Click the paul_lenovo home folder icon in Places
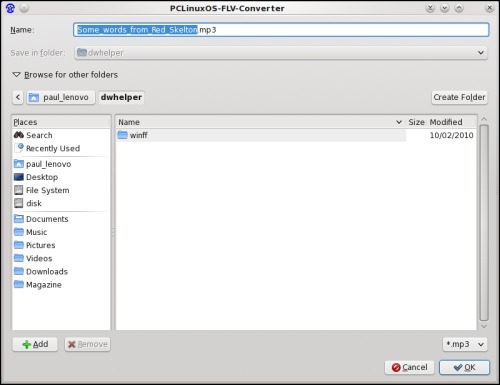500x385 pixels. coord(19,164)
